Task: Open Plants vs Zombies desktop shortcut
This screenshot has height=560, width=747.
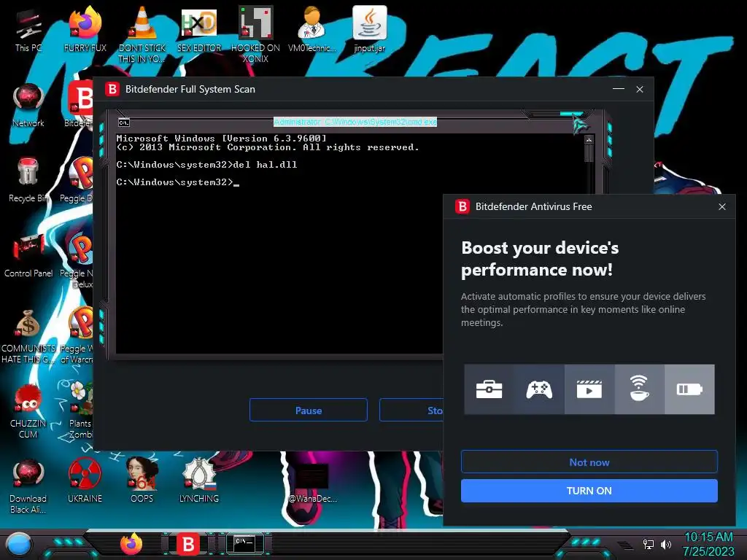Action: click(80, 411)
